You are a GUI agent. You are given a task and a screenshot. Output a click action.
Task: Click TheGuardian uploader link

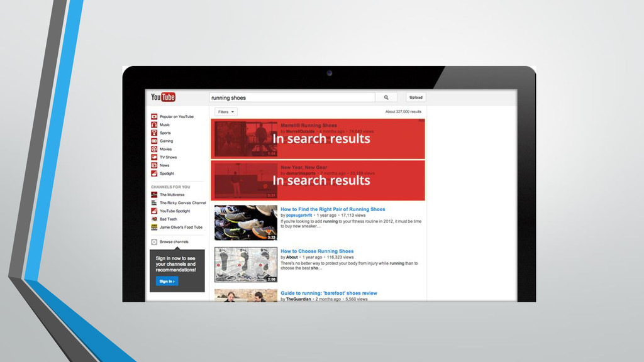pos(298,299)
